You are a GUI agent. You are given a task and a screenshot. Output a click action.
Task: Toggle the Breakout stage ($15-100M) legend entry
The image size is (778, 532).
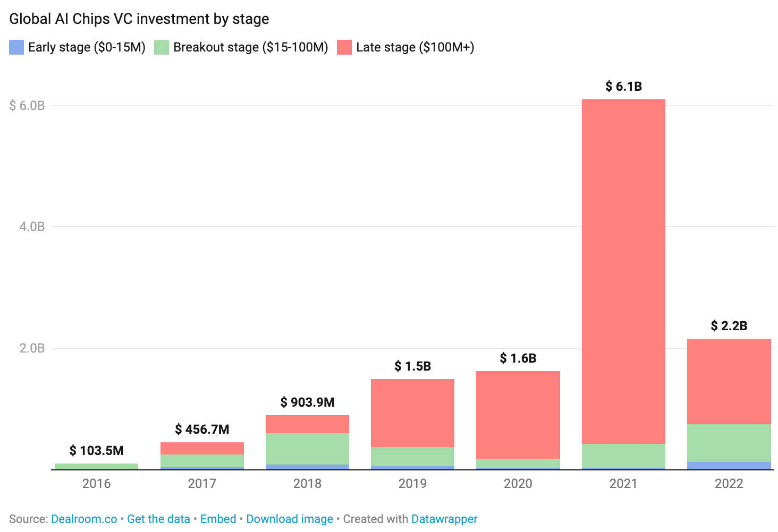coord(251,47)
